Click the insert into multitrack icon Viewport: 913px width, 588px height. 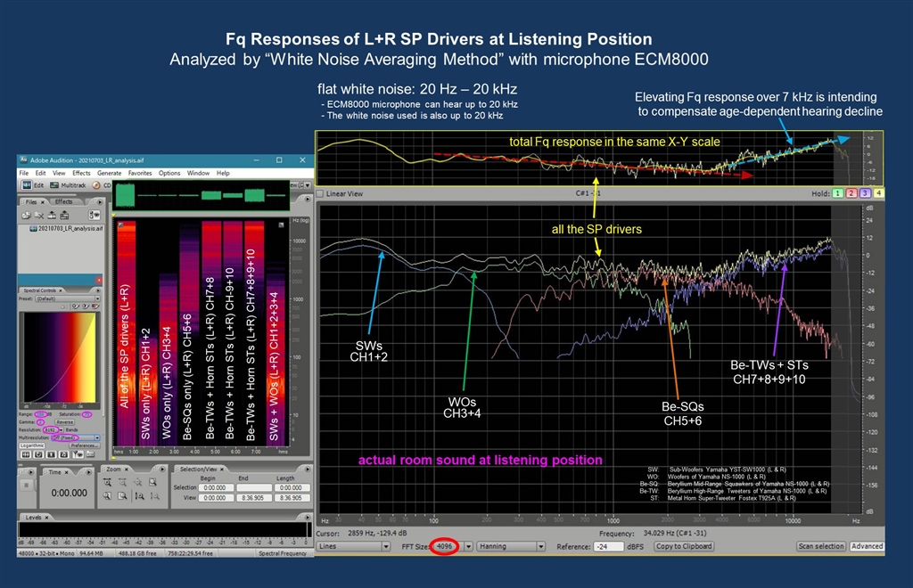click(x=52, y=216)
